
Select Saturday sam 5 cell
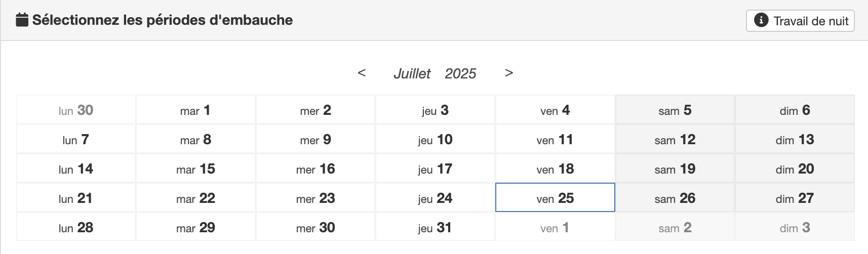click(x=675, y=110)
